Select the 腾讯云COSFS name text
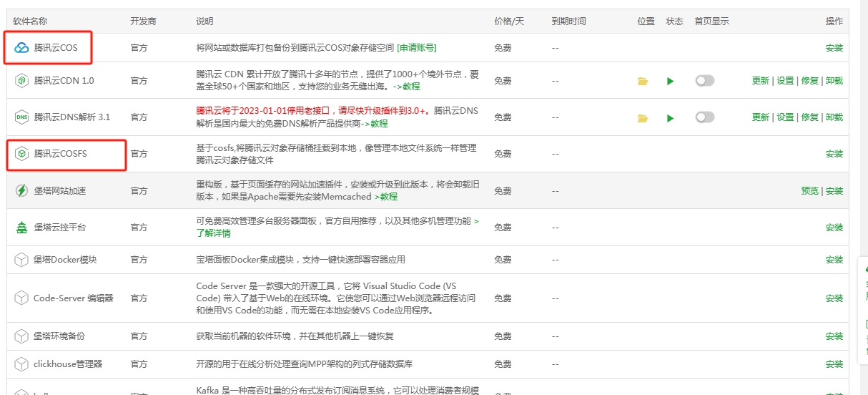This screenshot has width=868, height=395. (x=60, y=154)
